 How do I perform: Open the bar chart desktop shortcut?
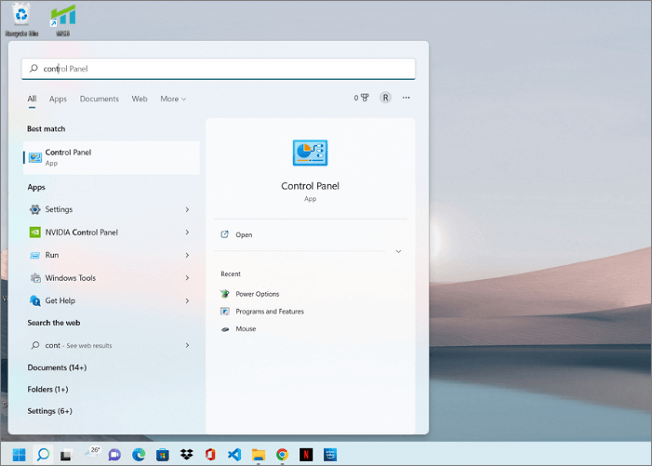pyautogui.click(x=63, y=20)
